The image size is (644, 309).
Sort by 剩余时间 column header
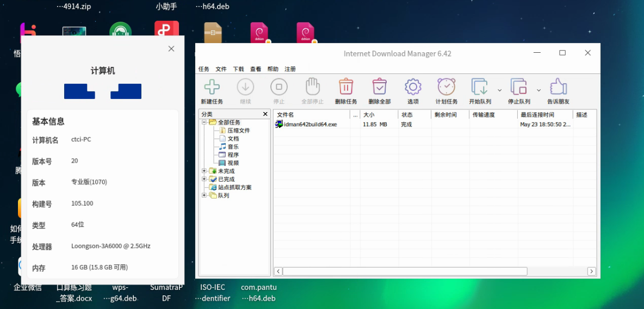click(450, 115)
